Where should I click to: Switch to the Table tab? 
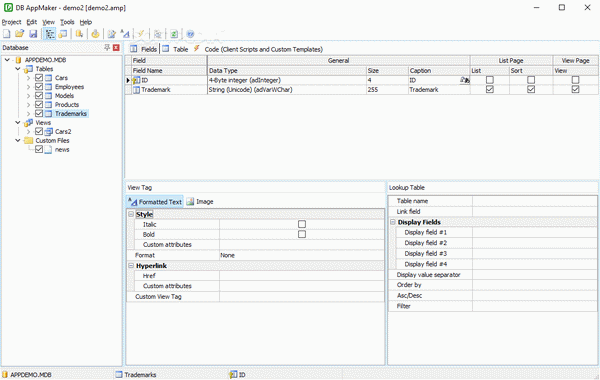click(x=175, y=49)
